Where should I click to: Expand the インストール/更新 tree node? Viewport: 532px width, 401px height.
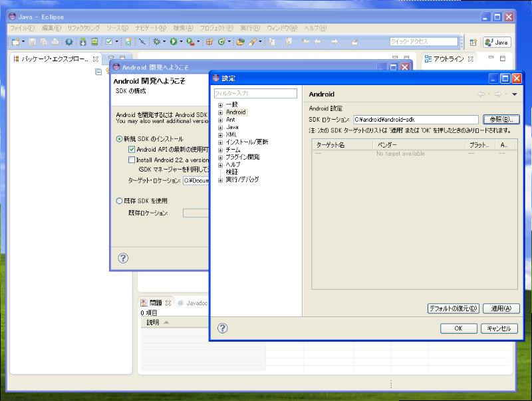[x=221, y=142]
